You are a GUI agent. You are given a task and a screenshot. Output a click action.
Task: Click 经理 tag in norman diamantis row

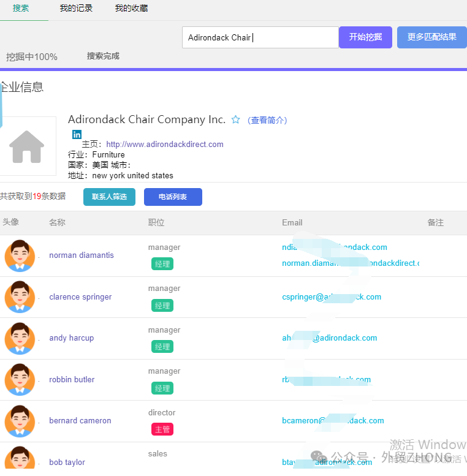click(162, 264)
